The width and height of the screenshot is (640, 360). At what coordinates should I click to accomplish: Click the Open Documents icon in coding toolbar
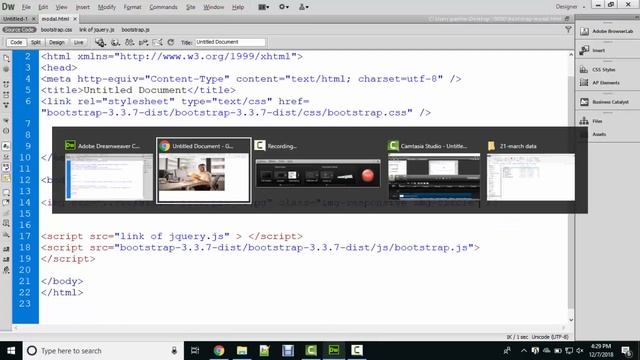pyautogui.click(x=6, y=58)
